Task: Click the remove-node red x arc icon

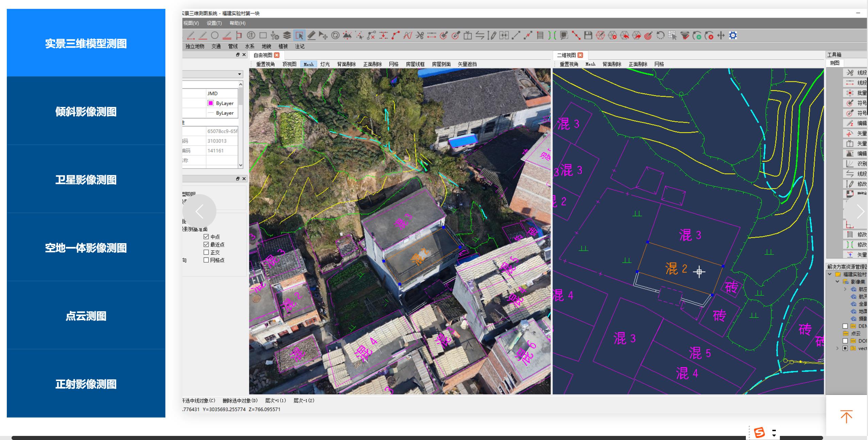Action: [709, 35]
